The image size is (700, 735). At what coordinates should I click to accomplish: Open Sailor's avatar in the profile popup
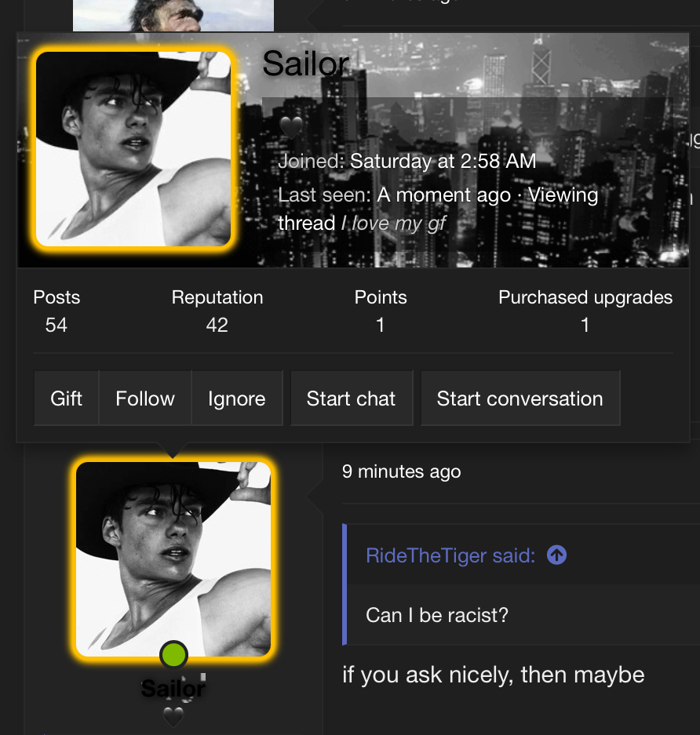pos(133,149)
